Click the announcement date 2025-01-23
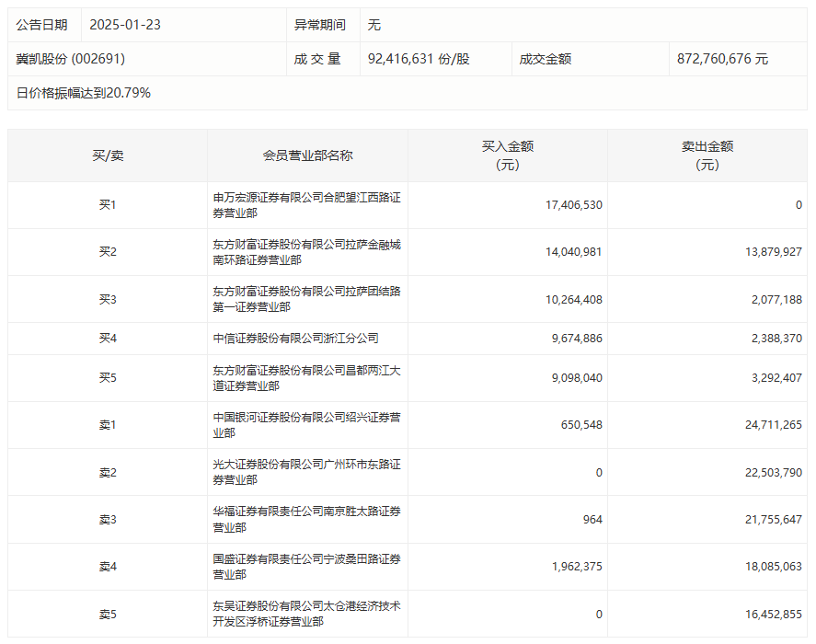Screen dimensions: 816x644 pos(125,25)
